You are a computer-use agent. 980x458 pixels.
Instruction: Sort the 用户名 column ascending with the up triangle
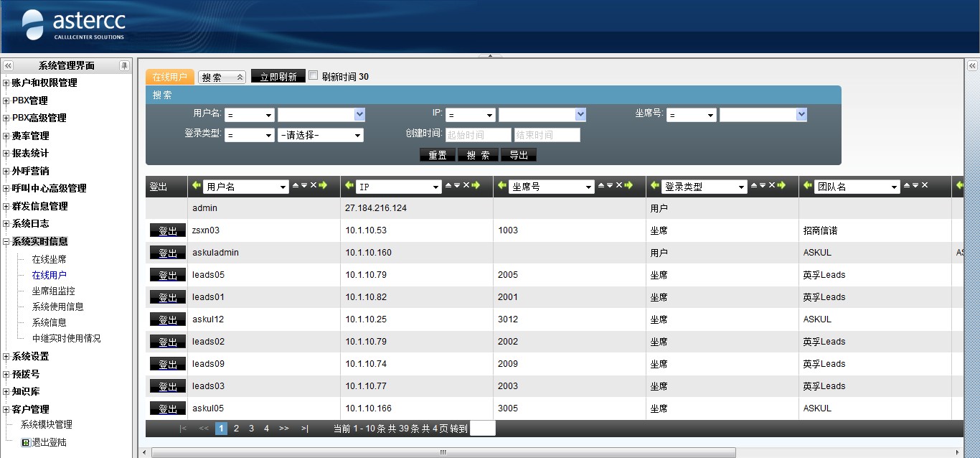point(295,186)
